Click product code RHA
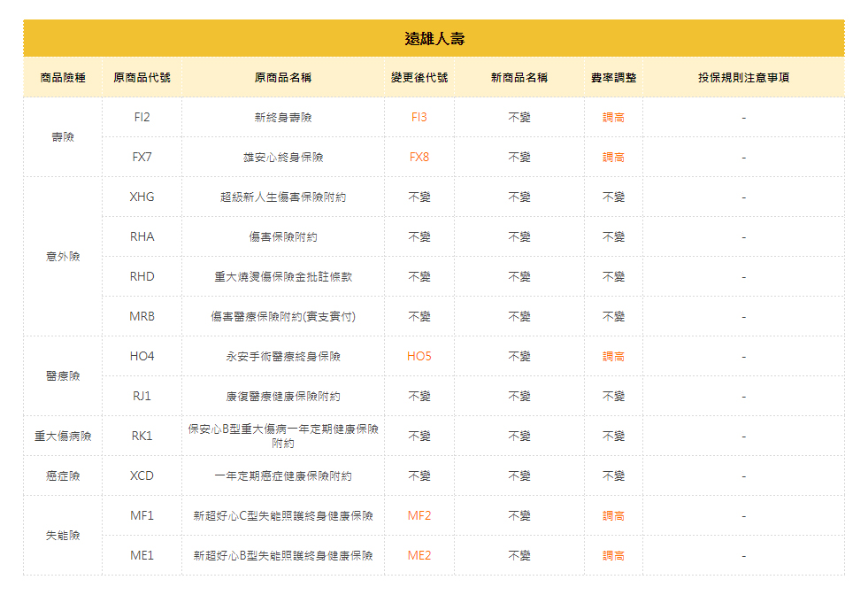This screenshot has height=595, width=868. [142, 236]
